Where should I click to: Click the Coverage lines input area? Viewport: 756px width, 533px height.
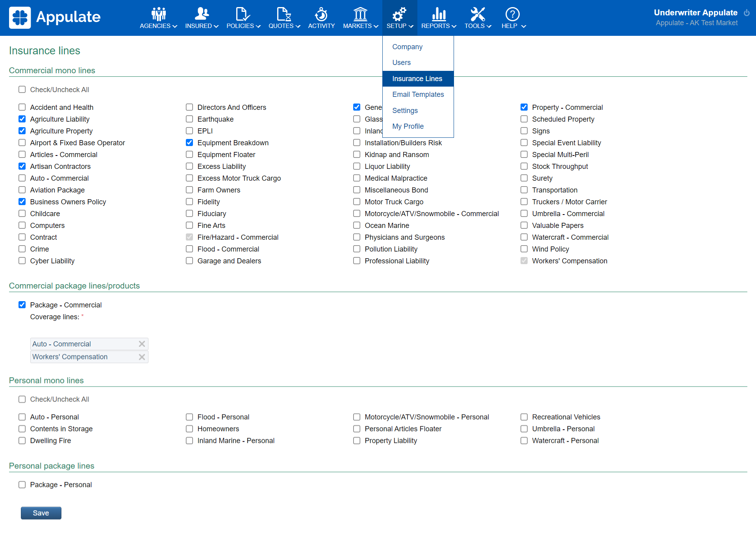[89, 330]
